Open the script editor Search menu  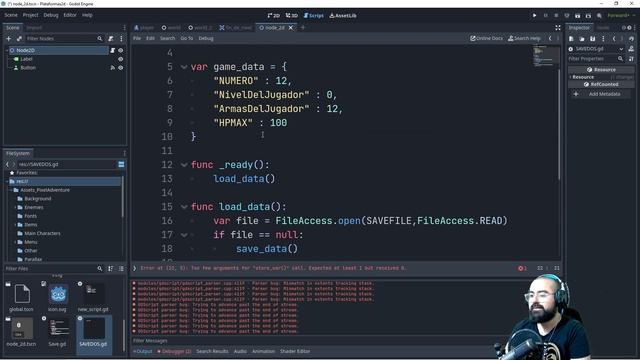(x=167, y=38)
